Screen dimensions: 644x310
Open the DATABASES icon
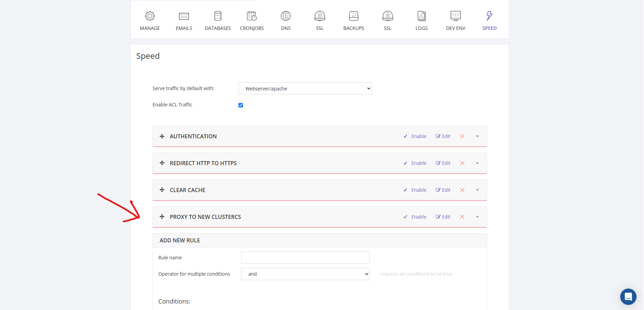click(x=218, y=16)
